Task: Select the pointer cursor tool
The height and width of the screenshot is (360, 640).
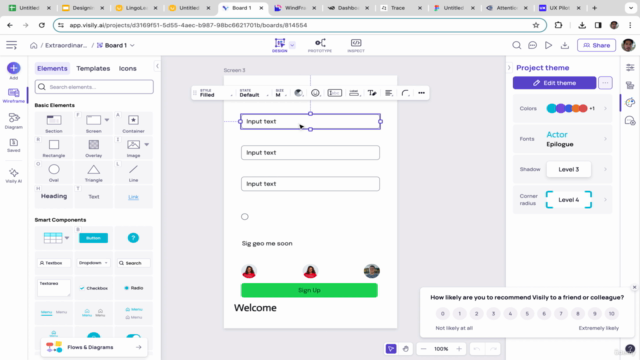Action: pos(391,349)
